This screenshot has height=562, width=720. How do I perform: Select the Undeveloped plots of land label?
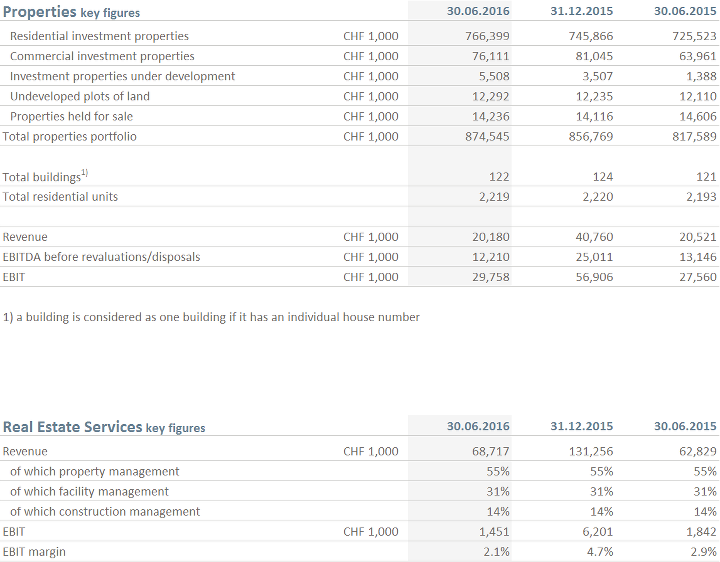(x=80, y=96)
